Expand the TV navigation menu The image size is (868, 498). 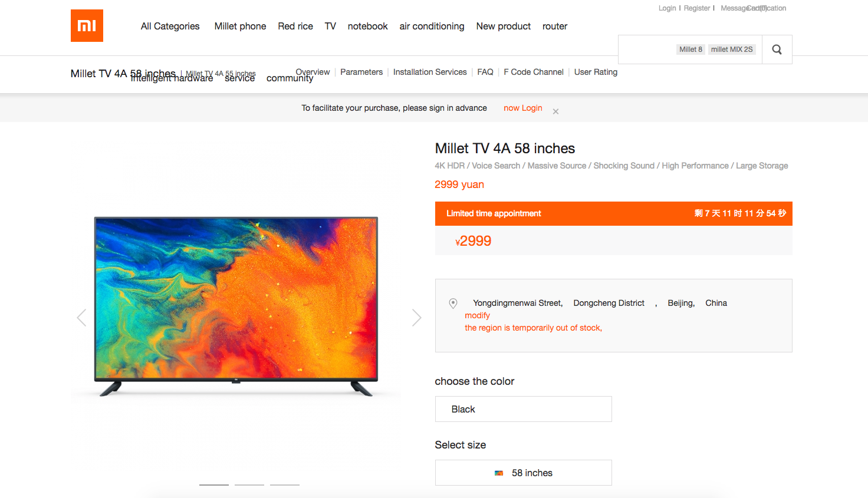click(x=330, y=26)
